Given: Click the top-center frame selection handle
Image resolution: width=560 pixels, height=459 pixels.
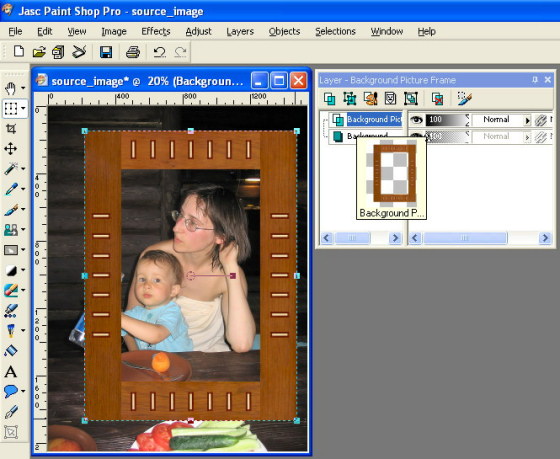Looking at the screenshot, I should [191, 131].
